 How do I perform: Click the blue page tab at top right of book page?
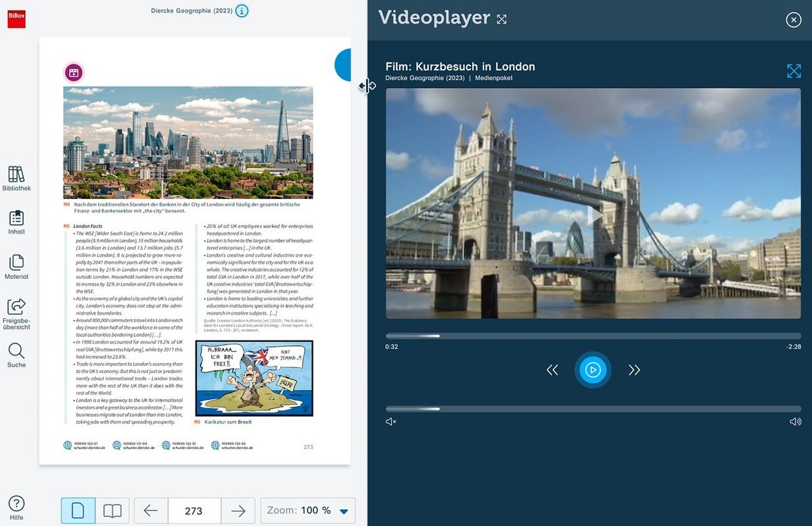coord(343,66)
